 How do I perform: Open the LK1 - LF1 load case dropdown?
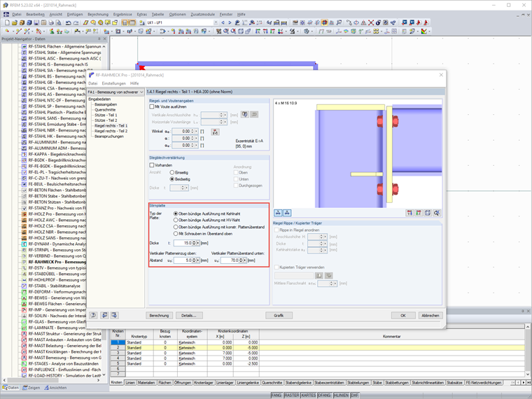pyautogui.click(x=216, y=22)
